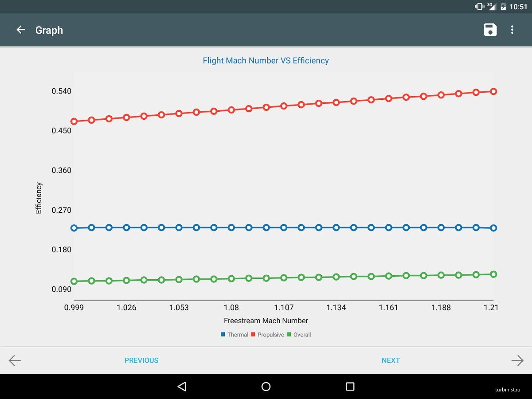Select first green Overall data point

pyautogui.click(x=74, y=281)
